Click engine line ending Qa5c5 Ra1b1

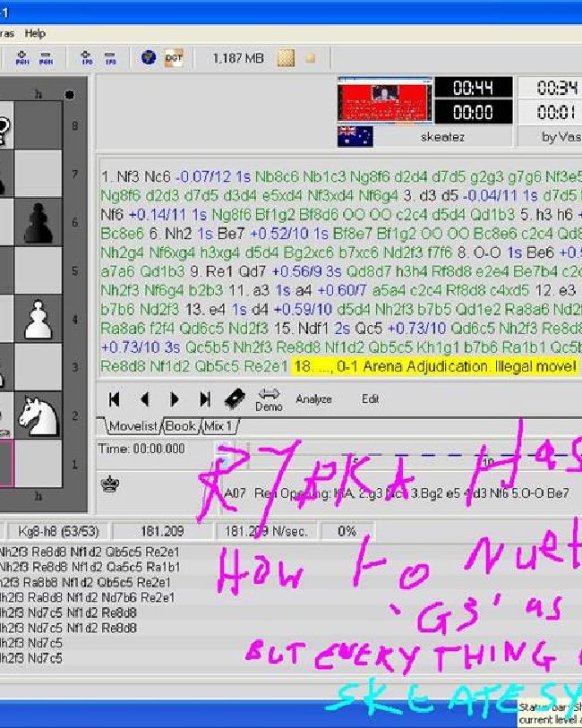point(90,568)
